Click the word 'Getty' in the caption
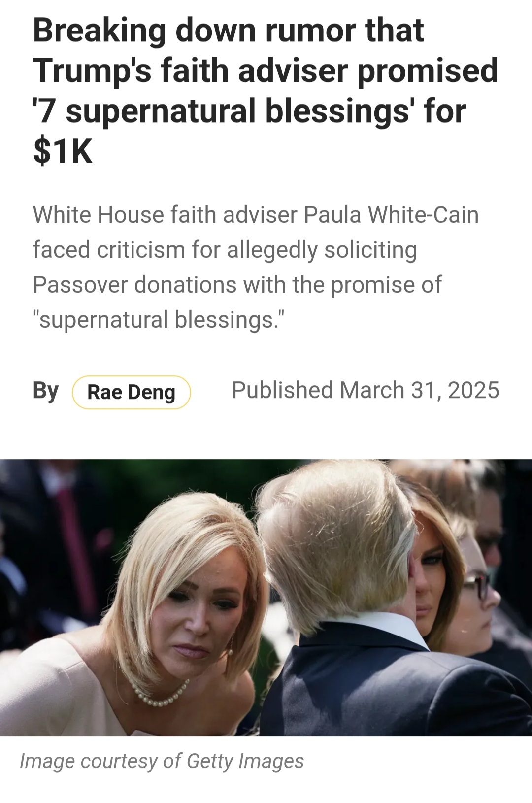Image resolution: width=532 pixels, height=803 pixels. (x=210, y=762)
